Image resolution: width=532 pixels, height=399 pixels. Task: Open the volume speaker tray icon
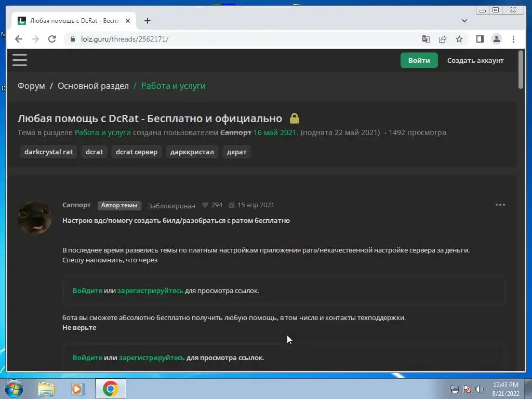tap(480, 389)
